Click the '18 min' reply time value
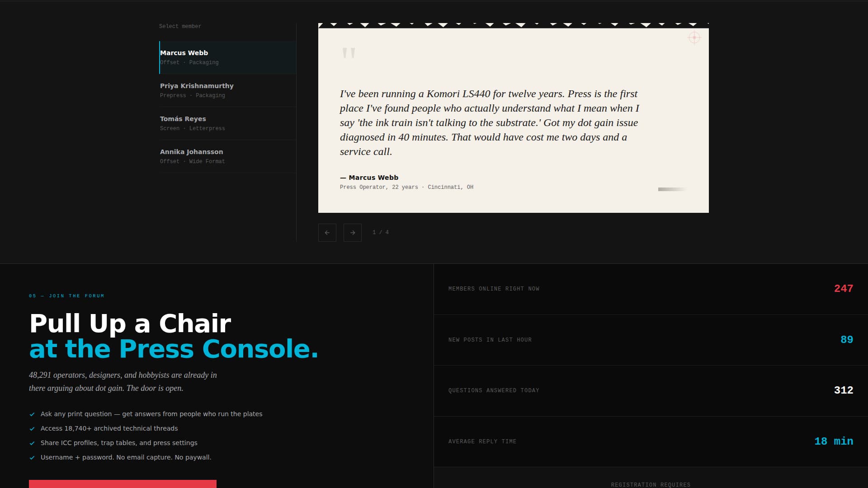Image resolution: width=868 pixels, height=488 pixels. pos(834,441)
